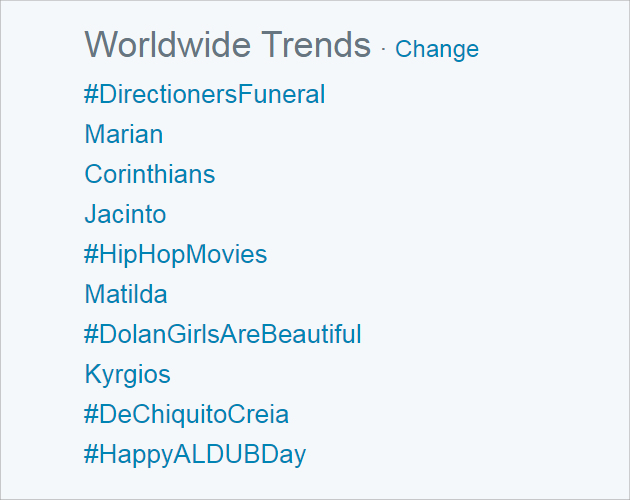Open the trend listed second, Marian
Image resolution: width=630 pixels, height=500 pixels.
tap(124, 134)
